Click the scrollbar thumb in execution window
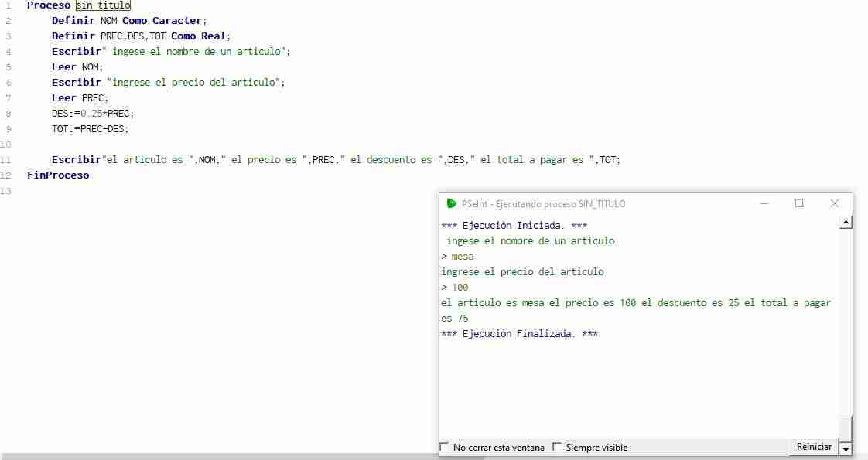Image resolution: width=868 pixels, height=460 pixels. coord(846,428)
